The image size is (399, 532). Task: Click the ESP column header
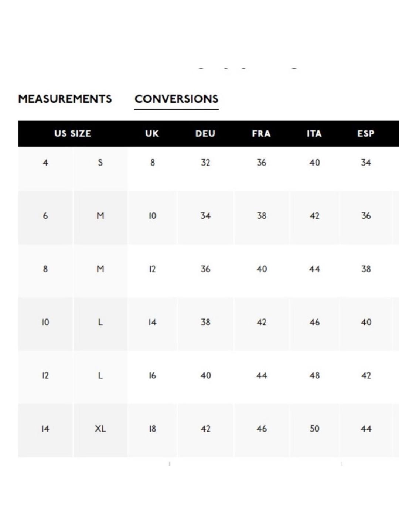(366, 133)
